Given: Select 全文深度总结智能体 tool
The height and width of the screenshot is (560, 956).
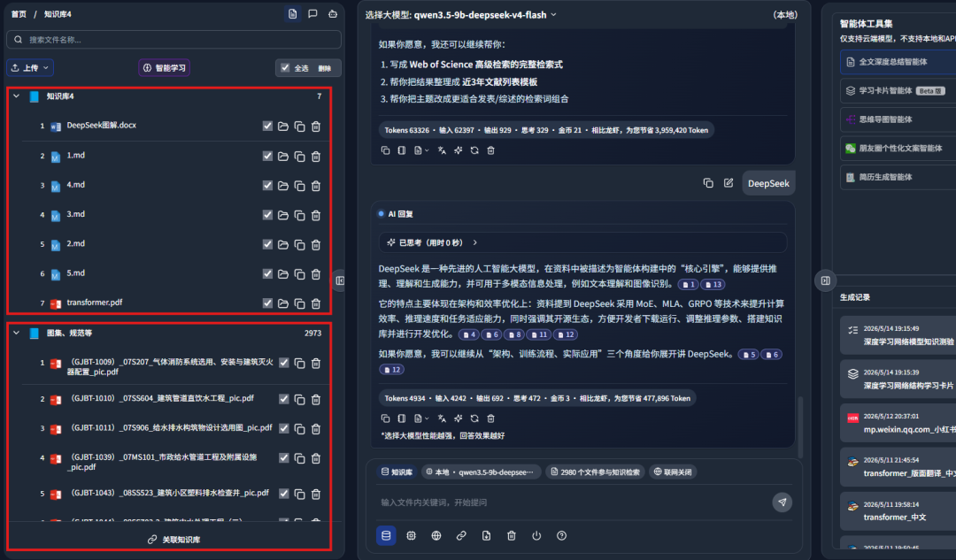Looking at the screenshot, I should (898, 62).
